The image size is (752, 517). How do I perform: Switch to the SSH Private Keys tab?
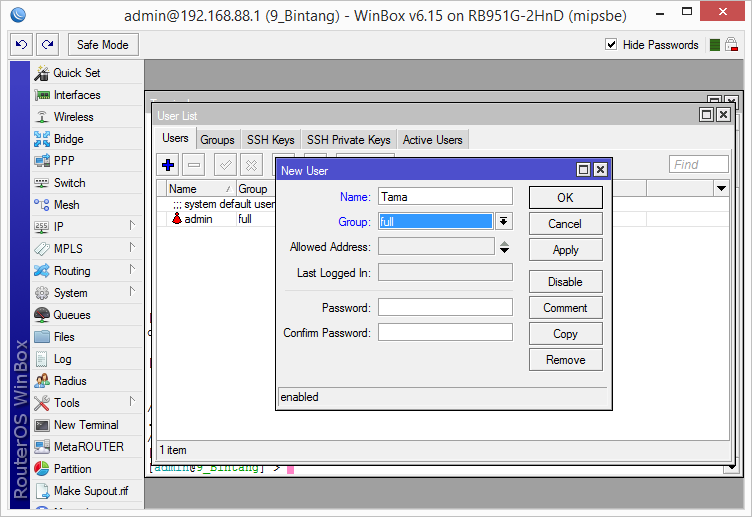(348, 140)
